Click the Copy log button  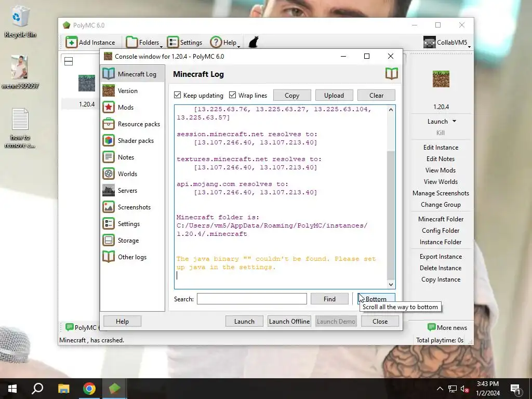[292, 96]
